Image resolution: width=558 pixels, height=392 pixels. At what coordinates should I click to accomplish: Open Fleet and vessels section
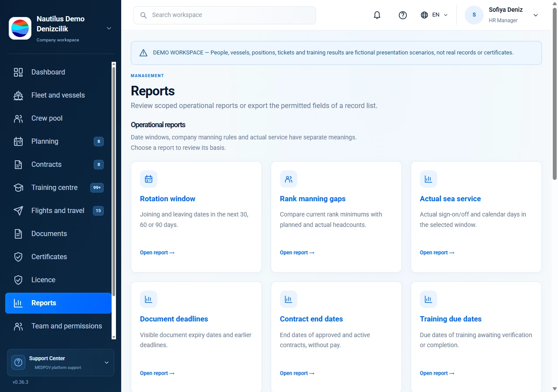click(x=58, y=95)
